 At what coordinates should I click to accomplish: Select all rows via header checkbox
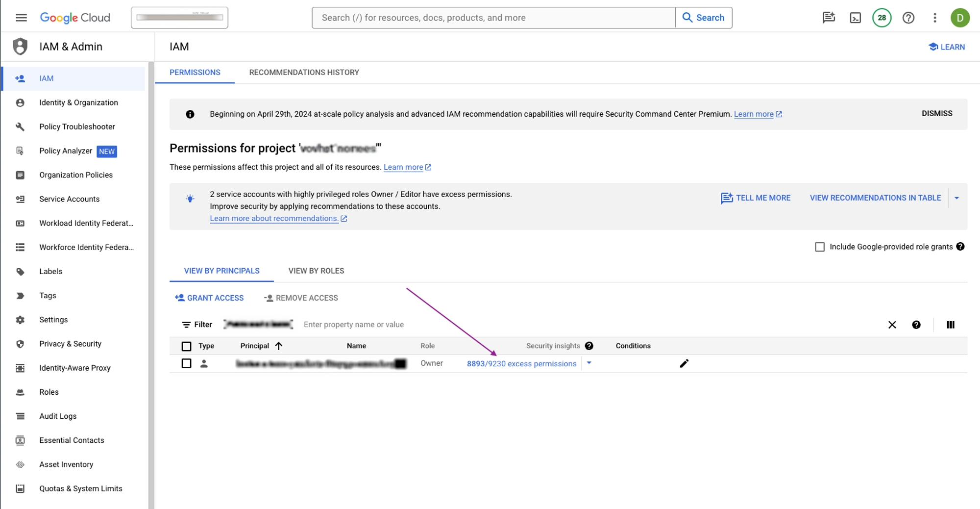click(x=186, y=346)
